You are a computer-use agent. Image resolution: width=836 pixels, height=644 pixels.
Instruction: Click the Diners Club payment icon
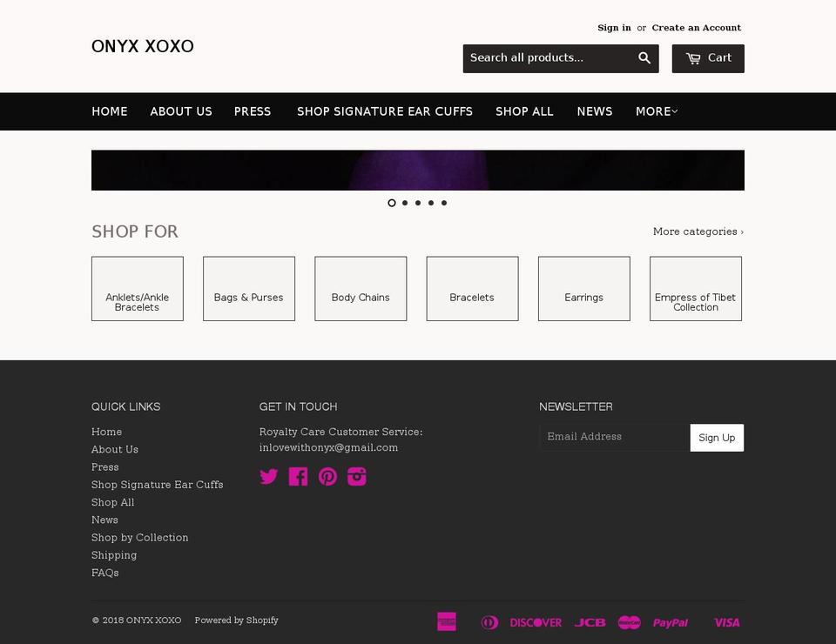(x=489, y=622)
